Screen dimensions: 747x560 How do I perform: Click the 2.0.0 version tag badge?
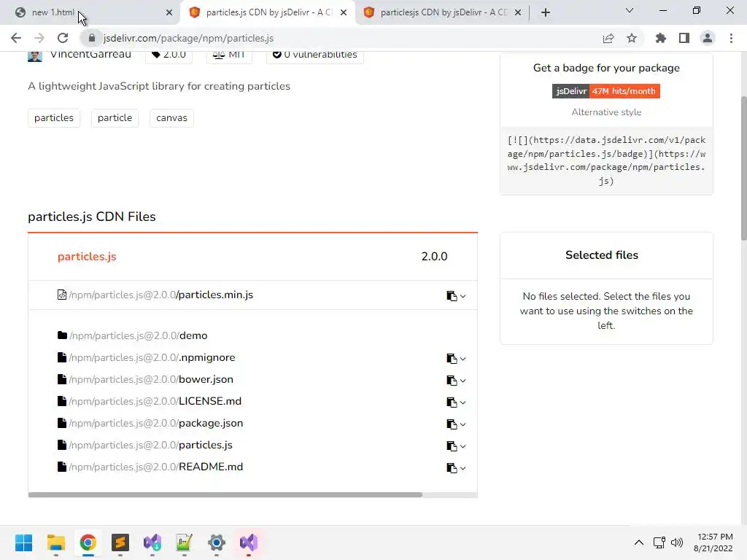click(x=169, y=55)
